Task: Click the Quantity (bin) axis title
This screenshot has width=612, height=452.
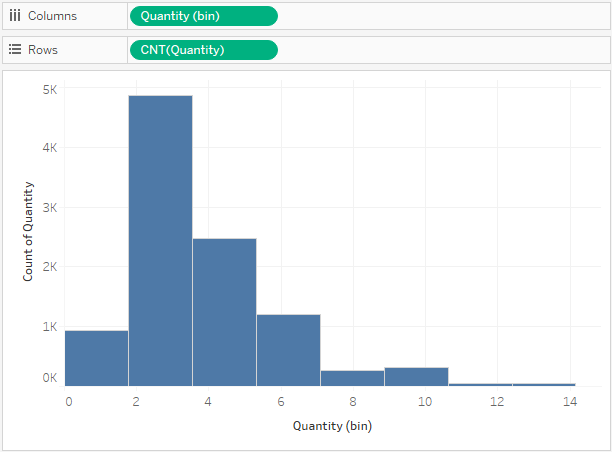Action: click(x=332, y=426)
